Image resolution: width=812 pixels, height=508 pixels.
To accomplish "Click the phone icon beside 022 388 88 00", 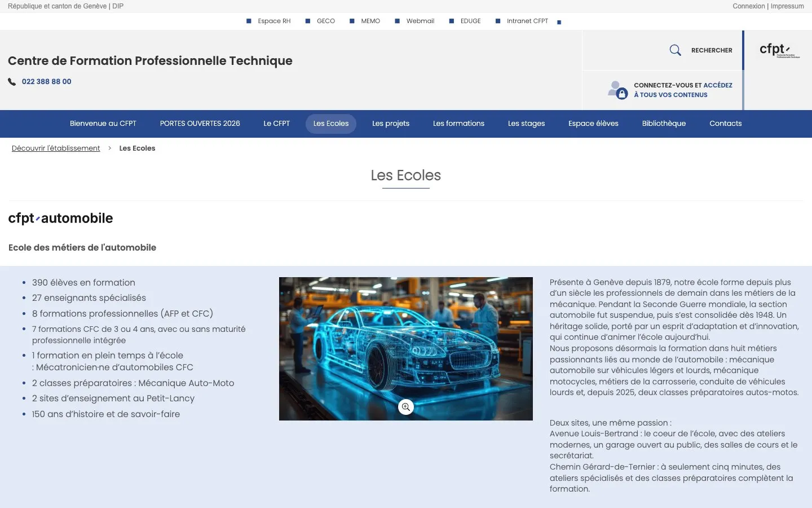I will [12, 82].
